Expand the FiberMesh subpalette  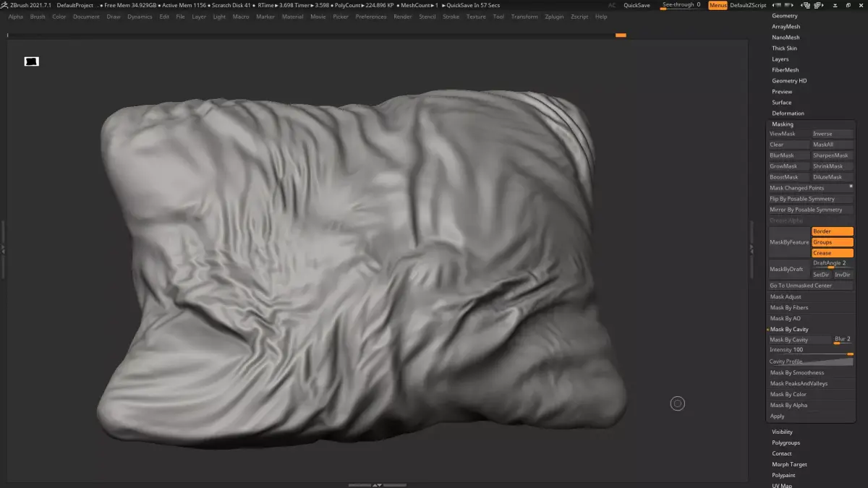coord(786,70)
